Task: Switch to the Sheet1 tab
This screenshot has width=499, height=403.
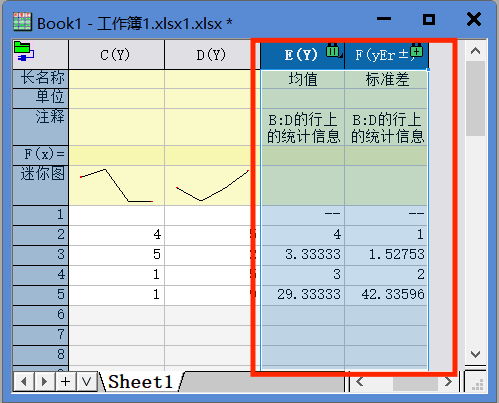Action: 140,381
